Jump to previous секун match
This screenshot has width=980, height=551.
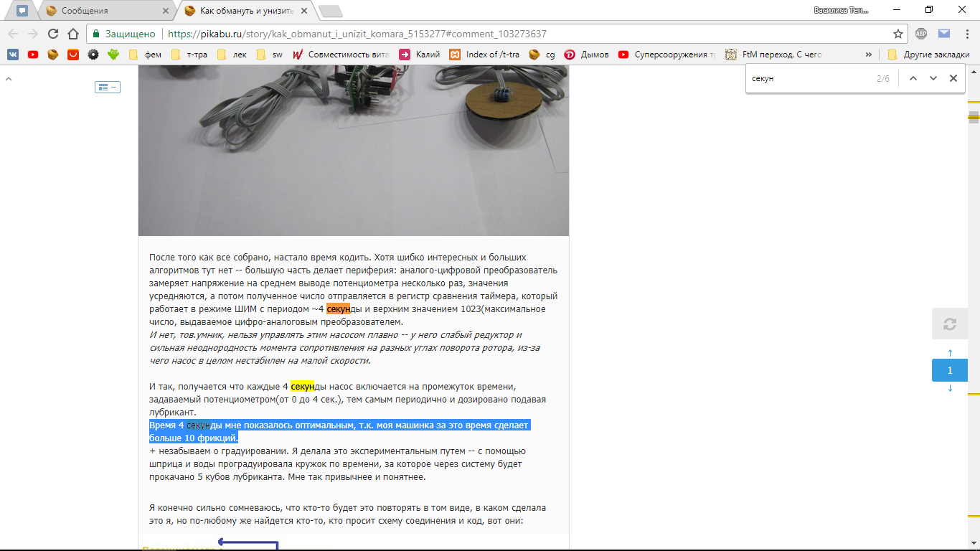coord(913,78)
